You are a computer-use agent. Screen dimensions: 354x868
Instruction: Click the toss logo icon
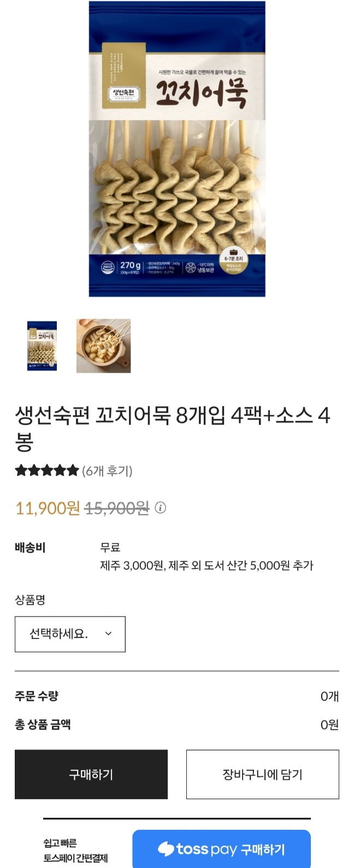coord(166,849)
